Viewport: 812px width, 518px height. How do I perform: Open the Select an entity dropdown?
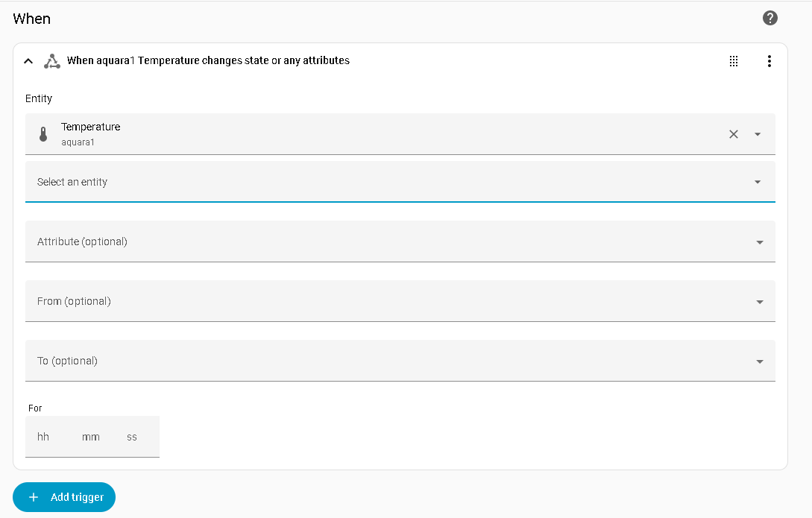(400, 182)
